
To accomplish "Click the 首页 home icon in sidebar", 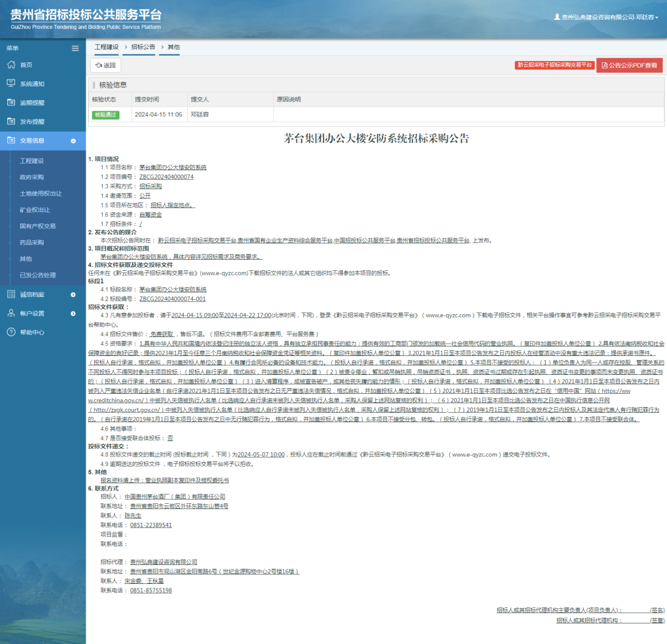I will tap(11, 65).
